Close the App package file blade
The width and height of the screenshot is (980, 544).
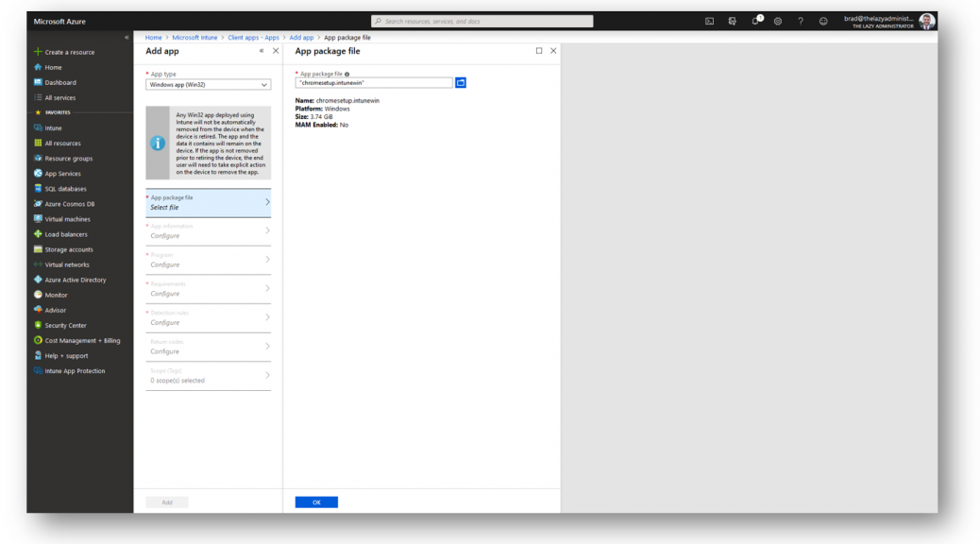coord(553,51)
